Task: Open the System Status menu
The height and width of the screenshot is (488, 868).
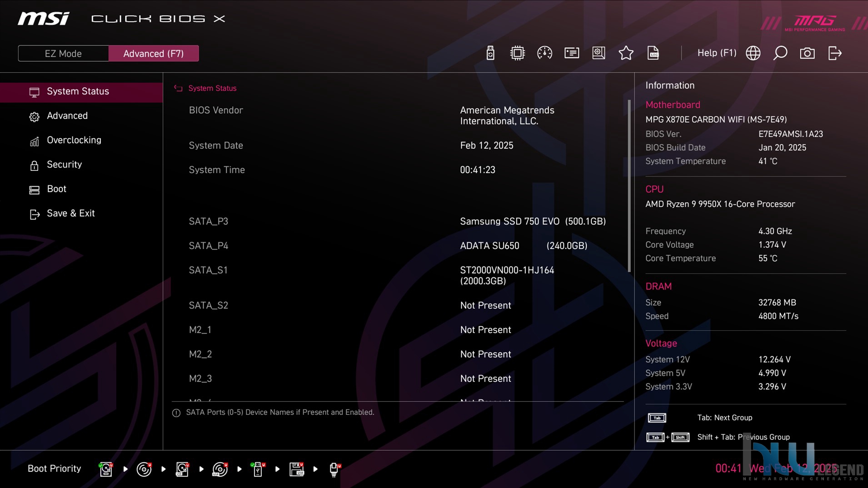Action: point(81,91)
